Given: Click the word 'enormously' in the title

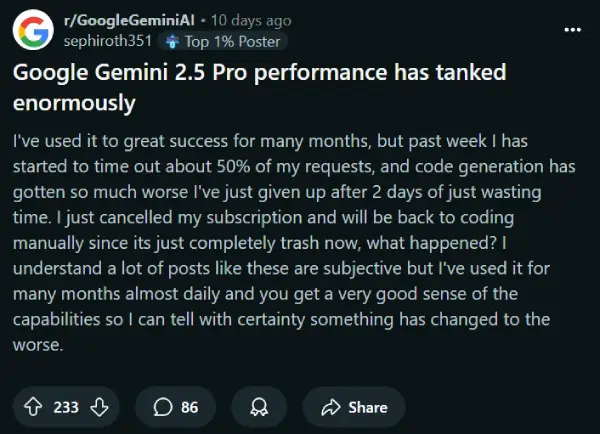Looking at the screenshot, I should (74, 102).
